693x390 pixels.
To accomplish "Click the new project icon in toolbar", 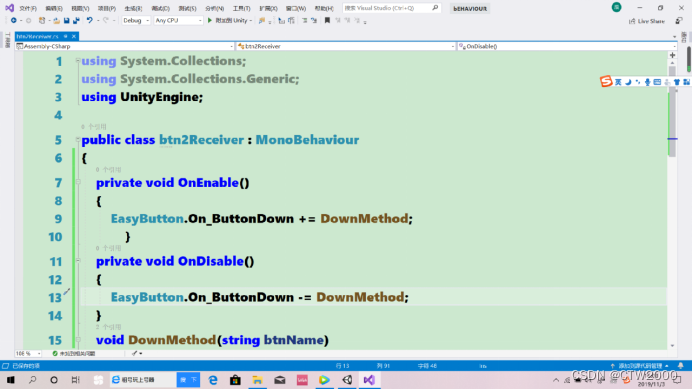I will 42,20.
